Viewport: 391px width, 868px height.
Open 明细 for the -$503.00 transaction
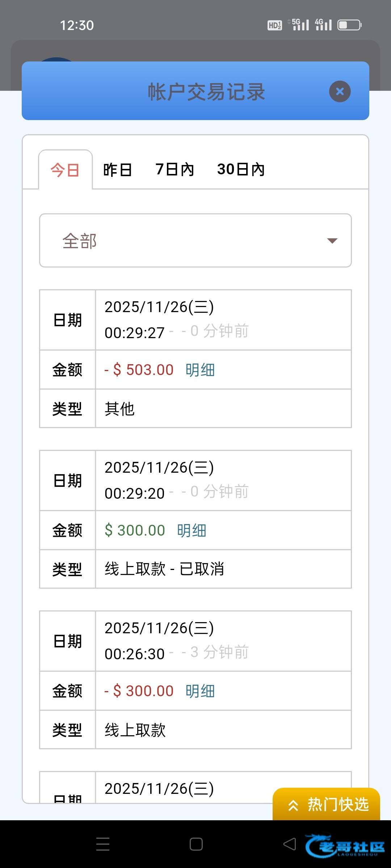(200, 370)
